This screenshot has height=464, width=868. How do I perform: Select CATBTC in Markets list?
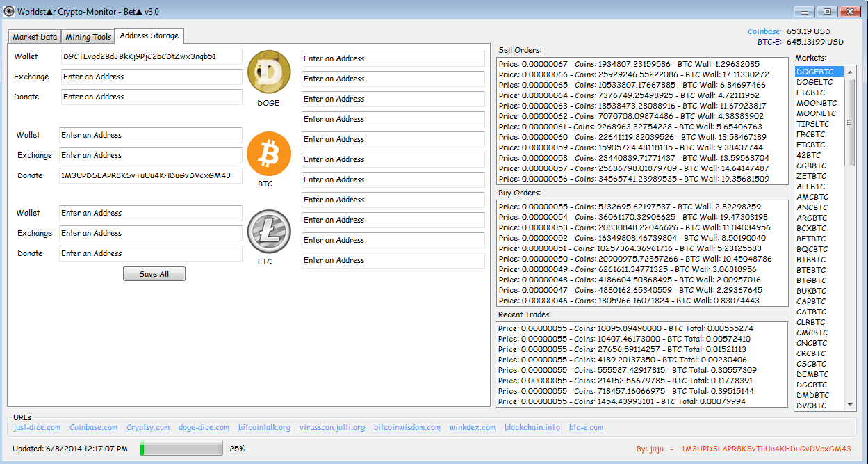click(819, 312)
